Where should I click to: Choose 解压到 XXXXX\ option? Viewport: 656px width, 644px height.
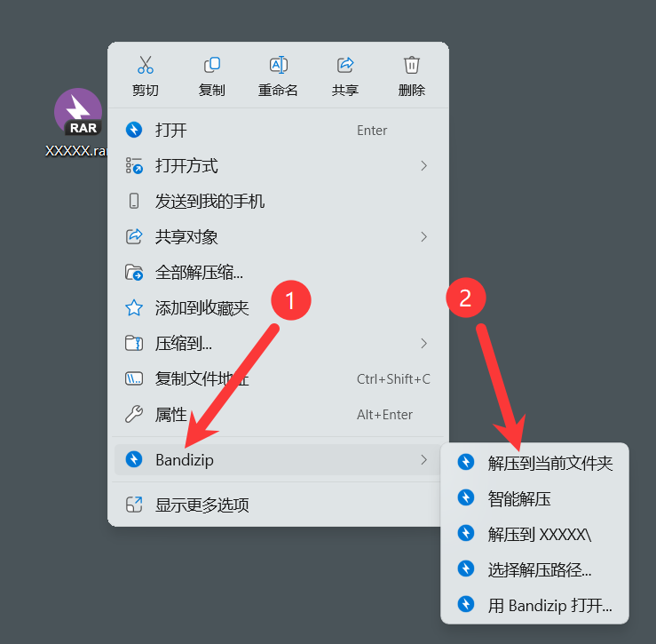[534, 534]
